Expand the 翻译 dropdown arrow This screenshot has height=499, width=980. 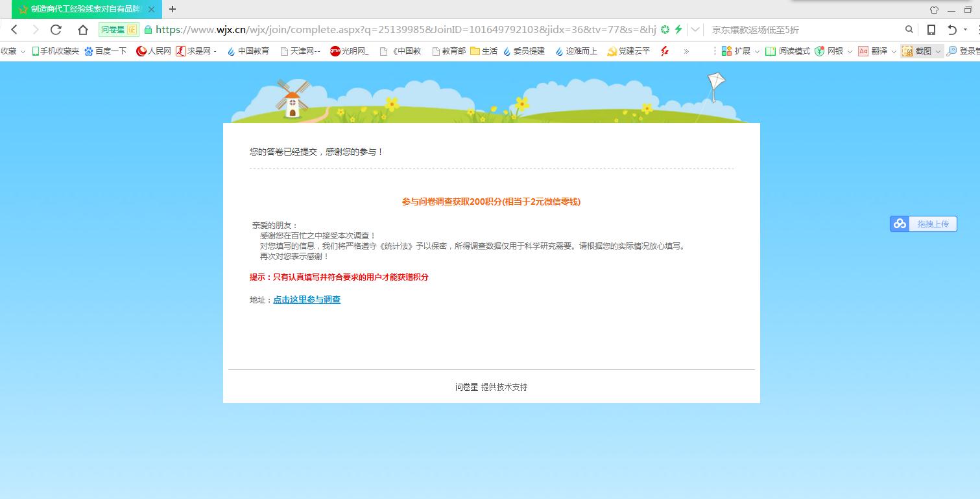pos(894,51)
